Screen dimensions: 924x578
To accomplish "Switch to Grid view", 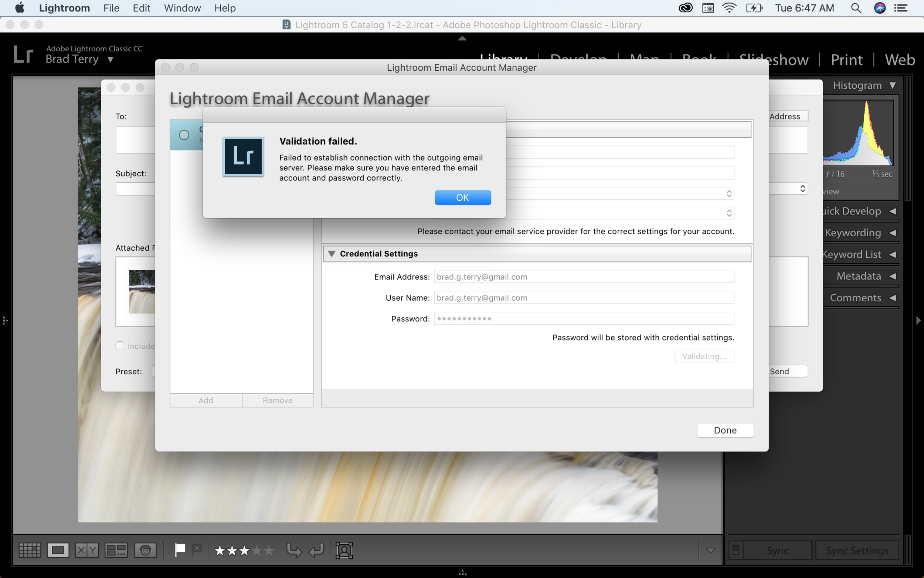I will click(30, 551).
